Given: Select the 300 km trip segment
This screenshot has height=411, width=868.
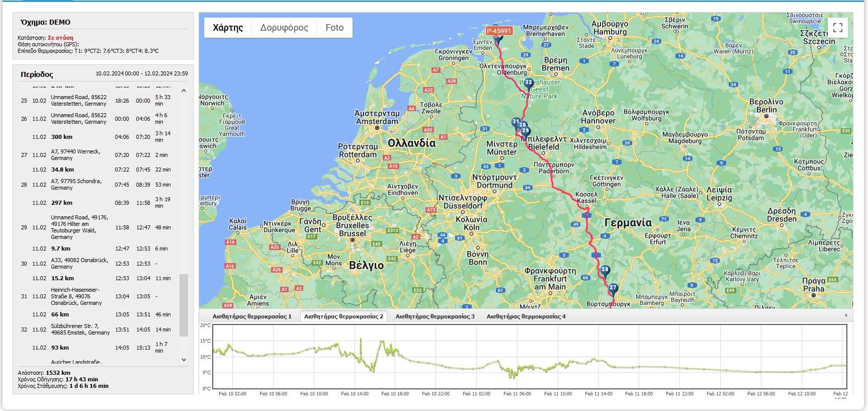Looking at the screenshot, I should tap(98, 137).
